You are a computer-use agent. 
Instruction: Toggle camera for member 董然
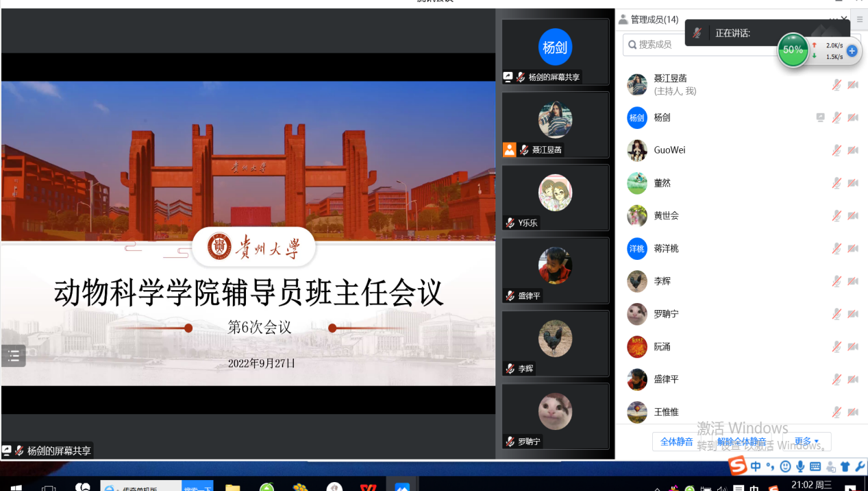pos(853,183)
